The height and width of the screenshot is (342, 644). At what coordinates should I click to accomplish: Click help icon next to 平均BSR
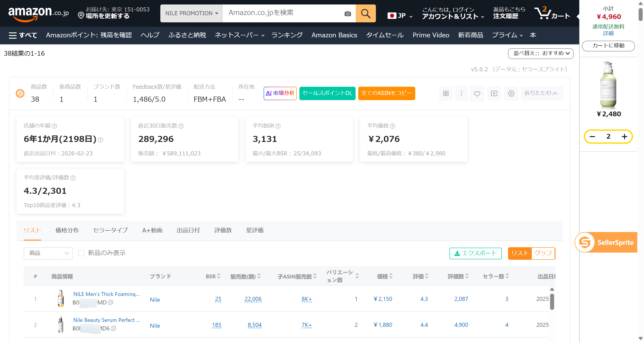click(278, 126)
